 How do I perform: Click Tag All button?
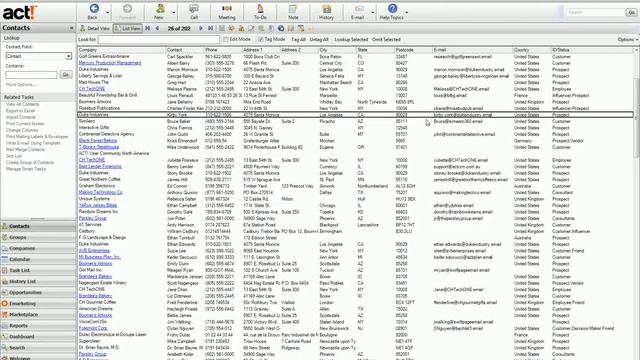[298, 40]
